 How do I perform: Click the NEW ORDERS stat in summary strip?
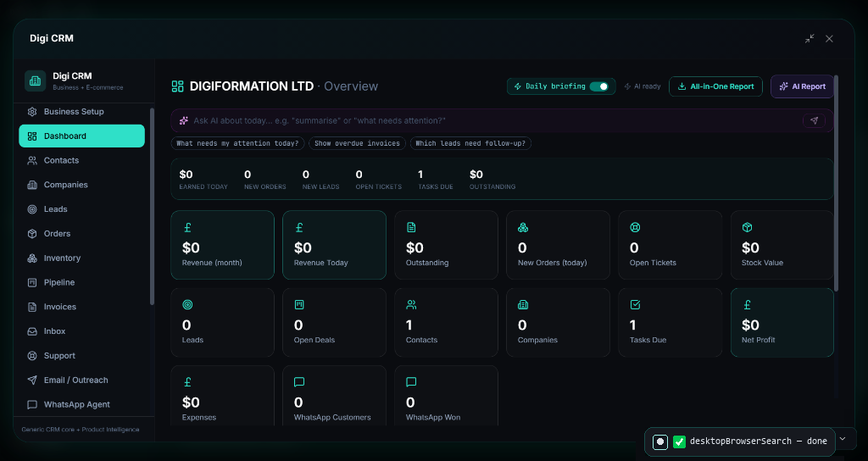[265, 180]
